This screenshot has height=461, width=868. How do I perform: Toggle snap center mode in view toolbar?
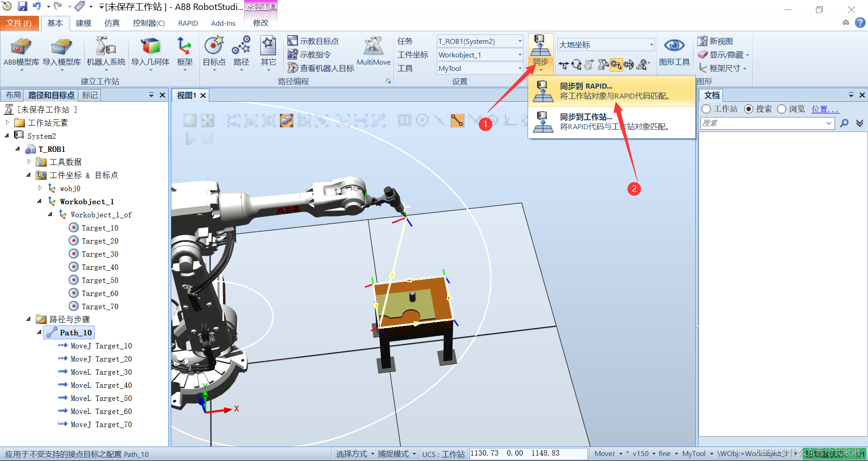pos(422,120)
